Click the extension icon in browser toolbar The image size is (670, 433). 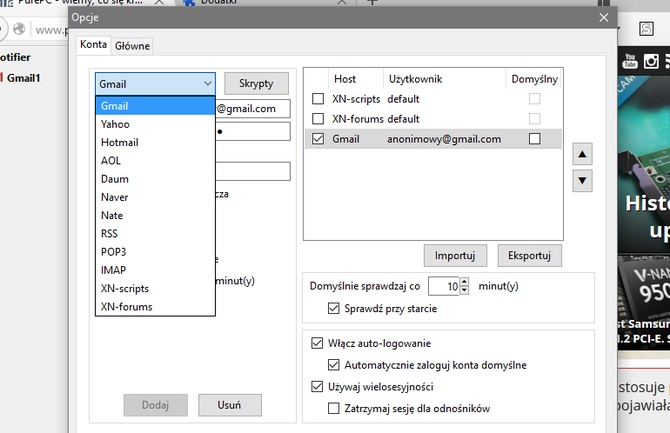click(x=646, y=29)
